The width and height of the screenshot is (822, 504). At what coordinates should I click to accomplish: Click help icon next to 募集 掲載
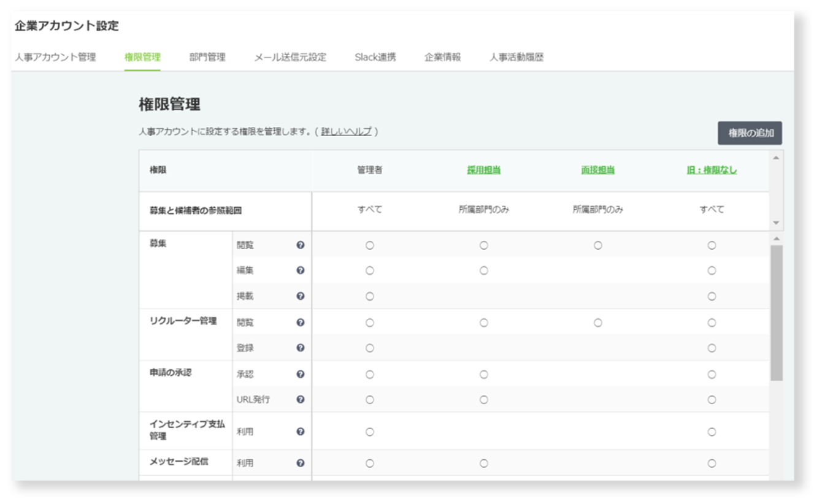coord(301,296)
